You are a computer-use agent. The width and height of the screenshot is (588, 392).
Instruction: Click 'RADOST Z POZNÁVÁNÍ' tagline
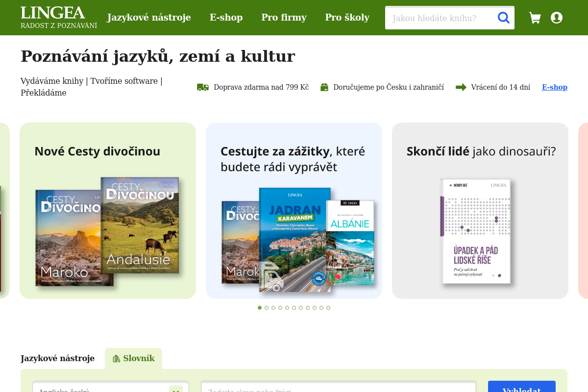[59, 25]
